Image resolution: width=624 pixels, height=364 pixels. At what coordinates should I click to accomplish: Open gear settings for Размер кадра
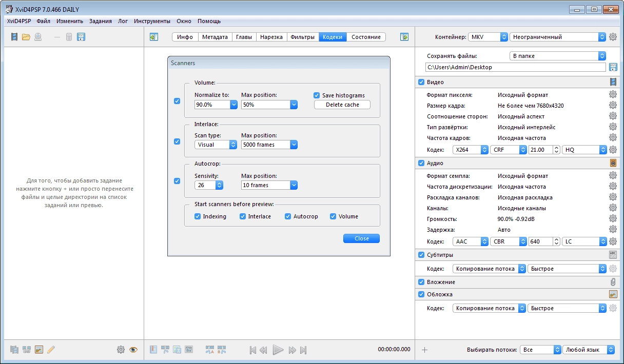[x=613, y=106]
